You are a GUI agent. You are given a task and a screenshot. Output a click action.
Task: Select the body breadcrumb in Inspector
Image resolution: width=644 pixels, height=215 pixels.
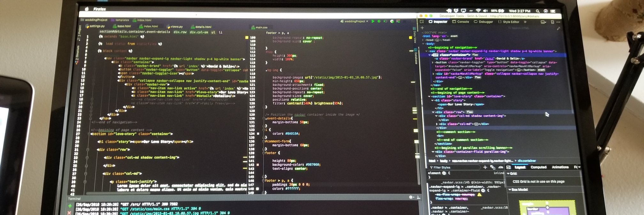[444, 161]
